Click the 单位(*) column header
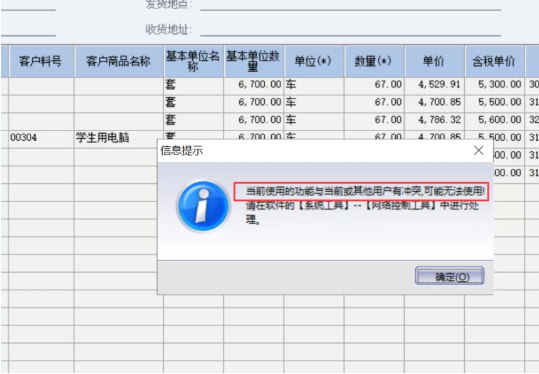The image size is (539, 374). [x=314, y=61]
